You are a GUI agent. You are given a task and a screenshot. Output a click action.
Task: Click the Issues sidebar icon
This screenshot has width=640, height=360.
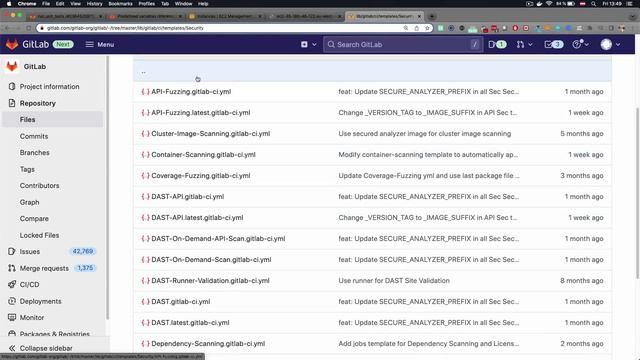[x=12, y=251]
